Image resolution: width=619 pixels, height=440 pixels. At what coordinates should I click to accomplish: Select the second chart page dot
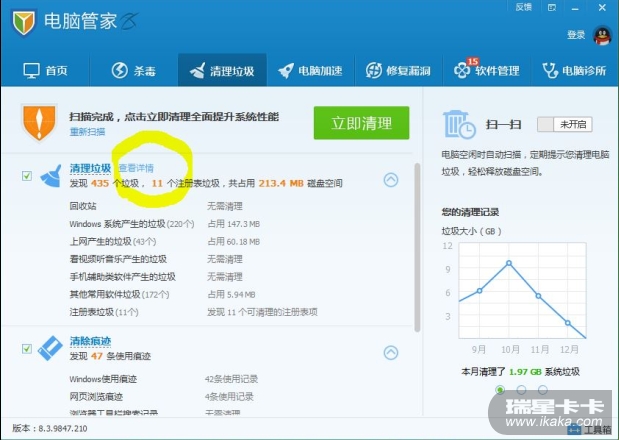point(521,390)
